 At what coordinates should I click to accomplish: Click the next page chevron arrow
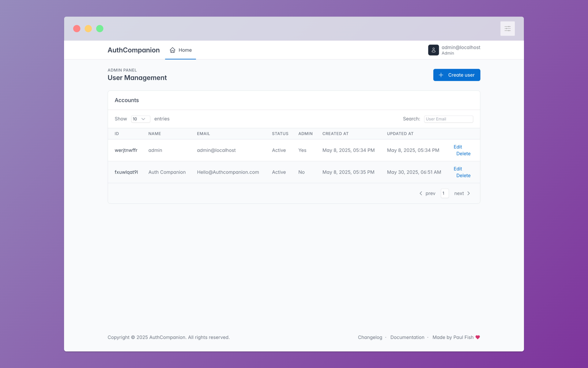469,193
